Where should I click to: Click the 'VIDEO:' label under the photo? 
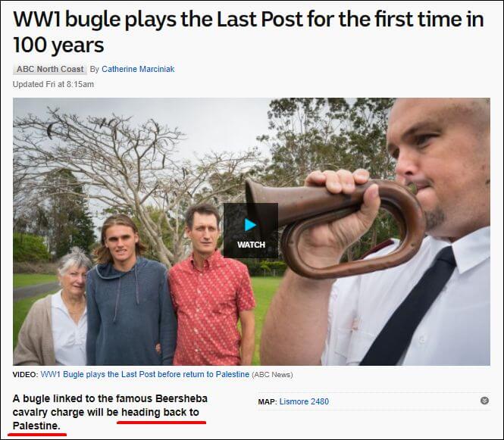click(x=26, y=374)
